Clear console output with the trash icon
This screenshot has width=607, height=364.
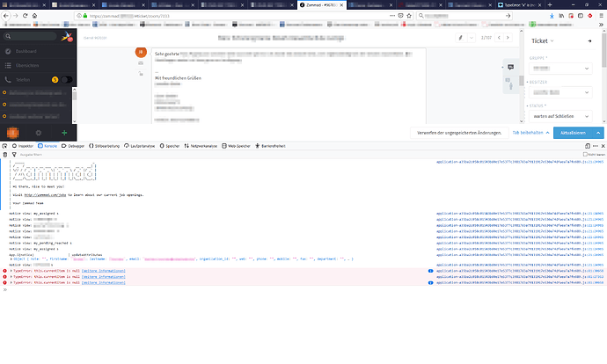click(x=5, y=155)
